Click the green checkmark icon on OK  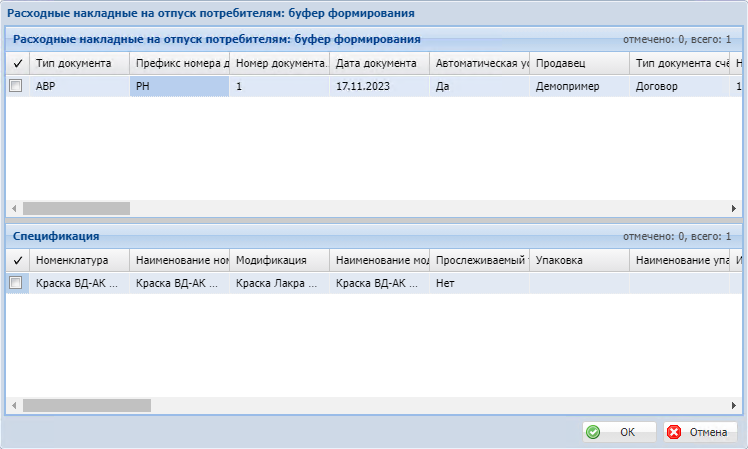[x=593, y=432]
